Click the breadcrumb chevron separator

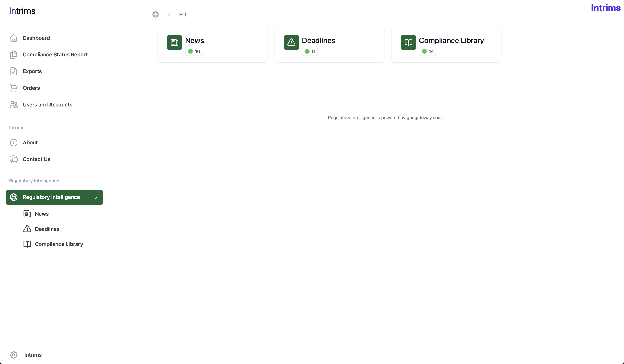(169, 14)
